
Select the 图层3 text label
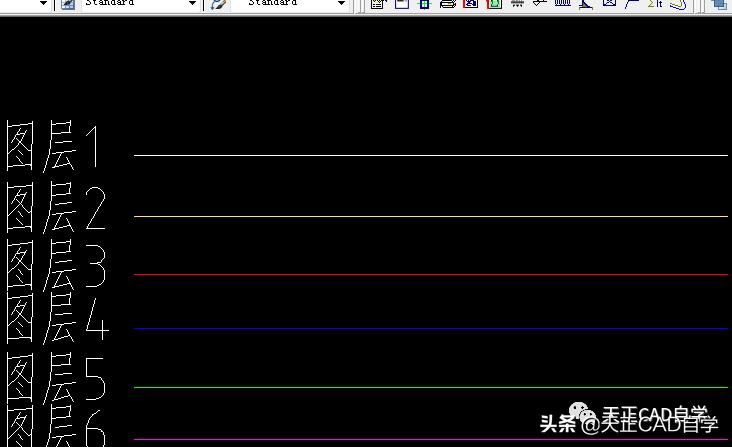point(56,265)
